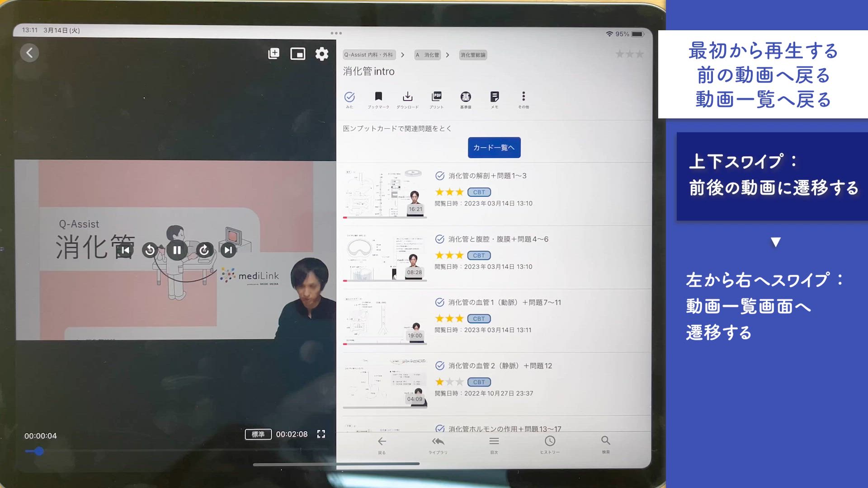Viewport: 868px width, 488px height.
Task: Switch to the ヒストリー history tab
Action: pyautogui.click(x=550, y=444)
